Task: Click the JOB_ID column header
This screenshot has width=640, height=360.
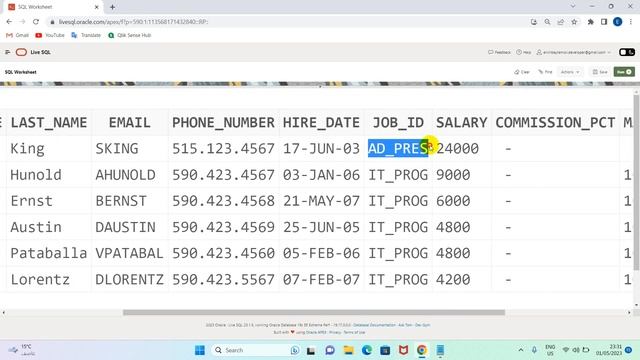Action: pos(398,122)
